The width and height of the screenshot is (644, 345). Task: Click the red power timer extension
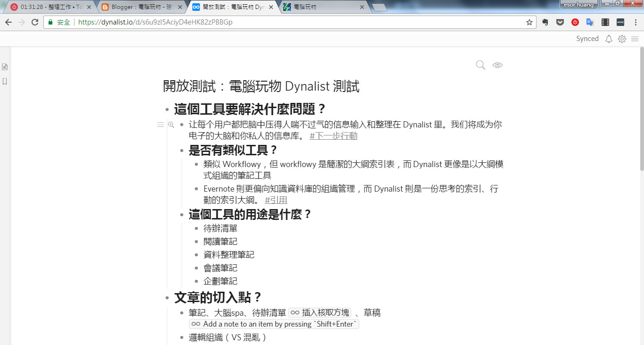click(x=575, y=22)
